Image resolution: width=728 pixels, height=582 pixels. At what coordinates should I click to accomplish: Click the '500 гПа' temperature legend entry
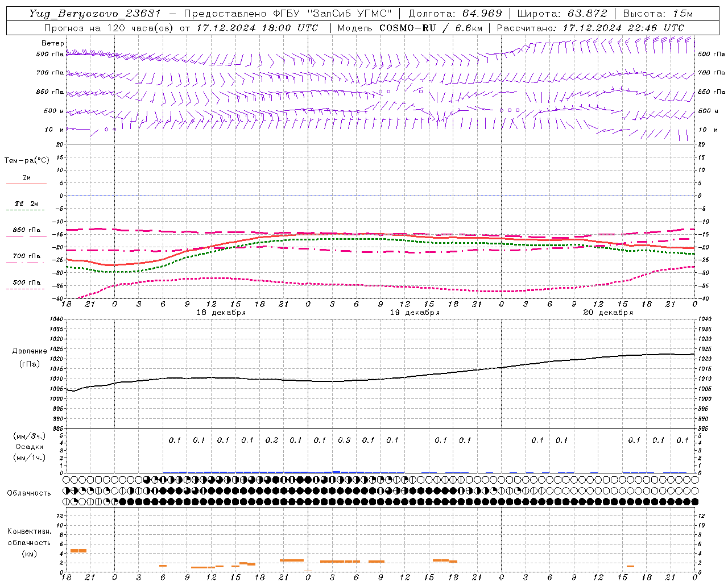(27, 282)
